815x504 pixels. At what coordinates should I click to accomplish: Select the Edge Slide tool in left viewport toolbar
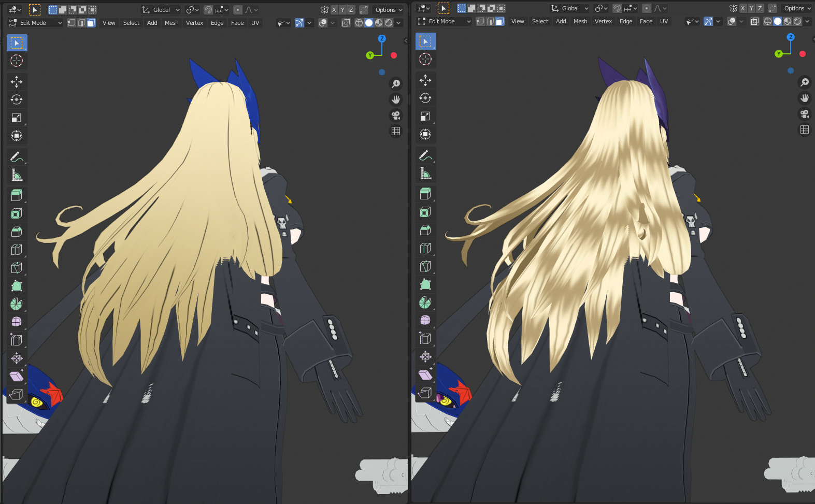click(x=17, y=340)
